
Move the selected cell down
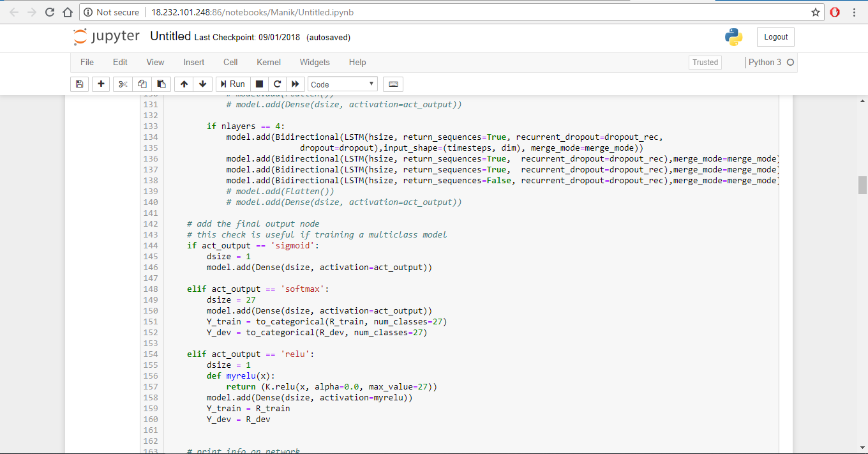coord(202,84)
